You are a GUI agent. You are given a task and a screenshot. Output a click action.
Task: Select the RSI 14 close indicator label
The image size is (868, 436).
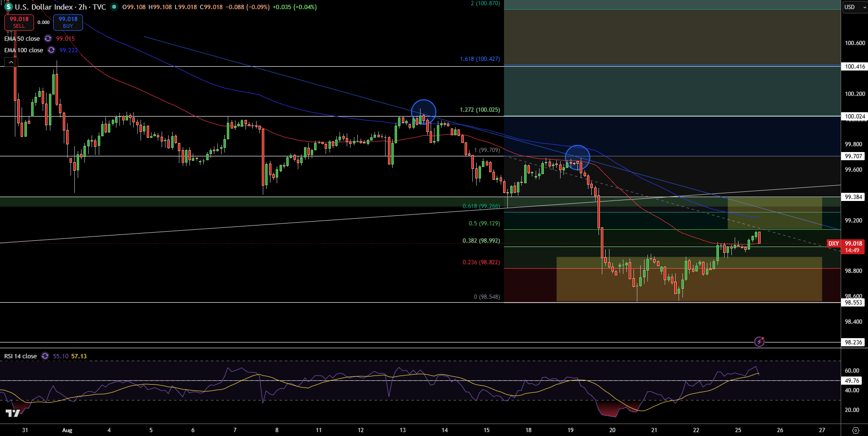(21, 356)
